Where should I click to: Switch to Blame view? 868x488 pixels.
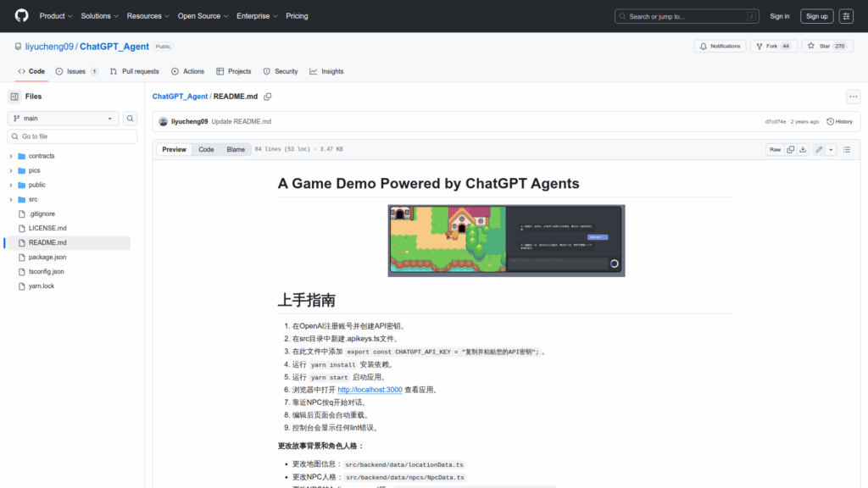[236, 150]
